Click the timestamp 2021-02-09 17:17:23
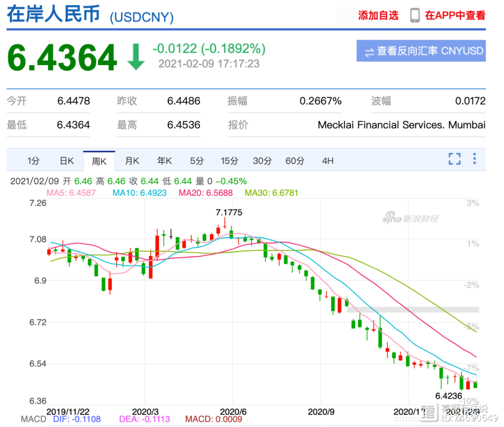Screen dimensions: 504x427 (x=209, y=64)
